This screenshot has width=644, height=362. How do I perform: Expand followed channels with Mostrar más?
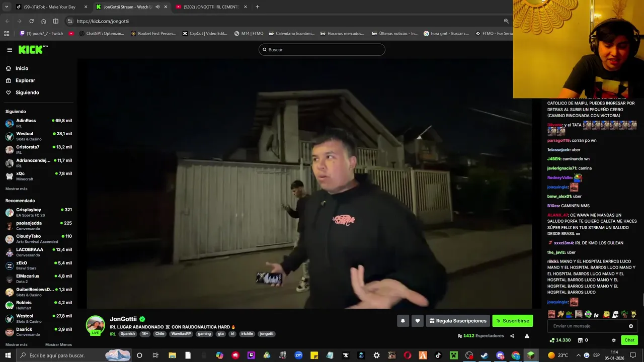point(16,189)
